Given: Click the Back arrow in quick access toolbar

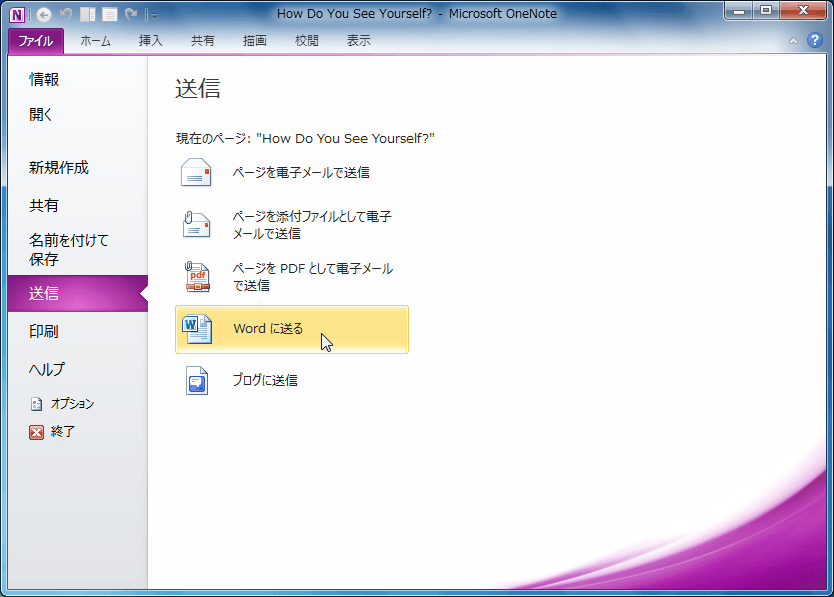Looking at the screenshot, I should click(44, 14).
